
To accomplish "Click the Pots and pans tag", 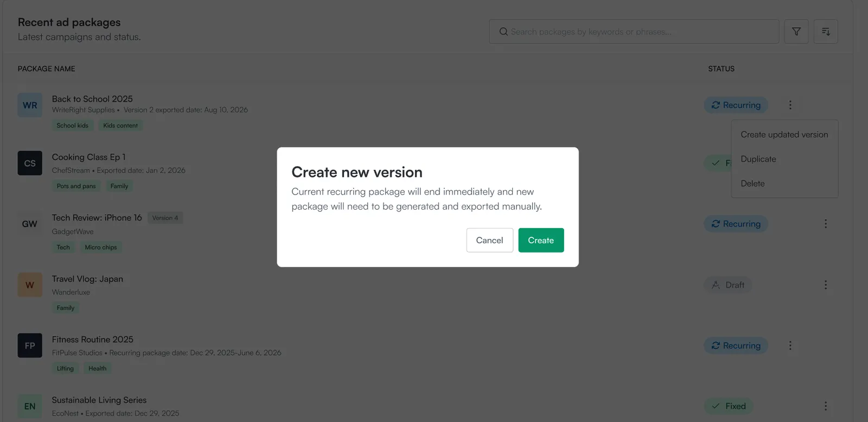I will coord(76,186).
